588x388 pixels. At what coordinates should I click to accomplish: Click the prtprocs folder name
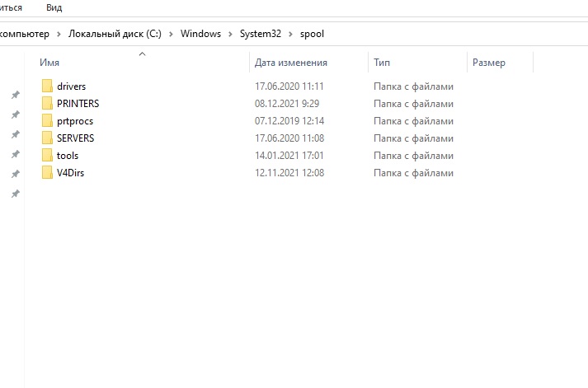click(75, 121)
